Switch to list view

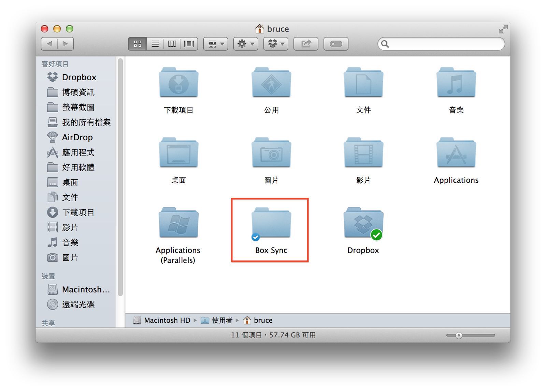pos(155,44)
